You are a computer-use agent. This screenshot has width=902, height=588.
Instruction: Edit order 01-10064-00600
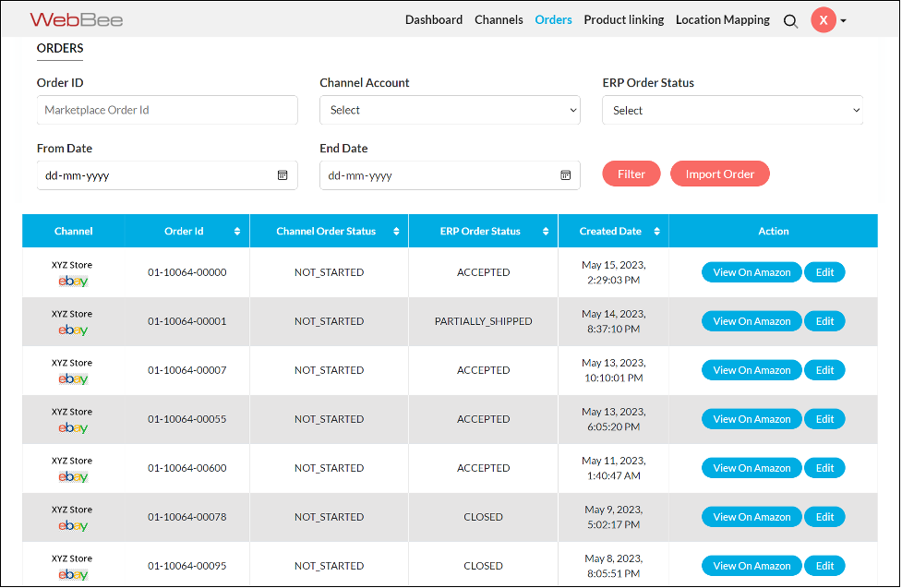pyautogui.click(x=824, y=468)
